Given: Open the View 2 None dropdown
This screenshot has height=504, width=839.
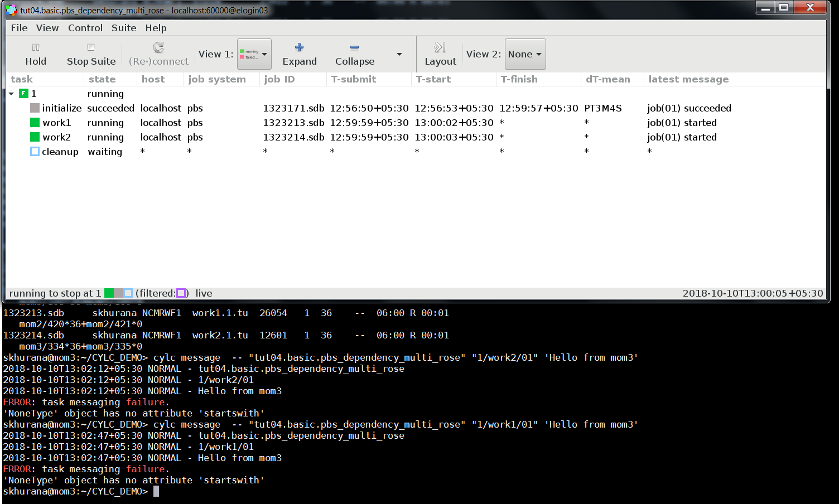Looking at the screenshot, I should 525,54.
